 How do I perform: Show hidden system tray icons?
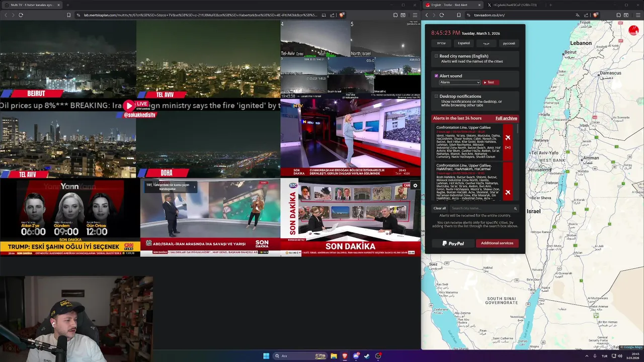tap(586, 356)
